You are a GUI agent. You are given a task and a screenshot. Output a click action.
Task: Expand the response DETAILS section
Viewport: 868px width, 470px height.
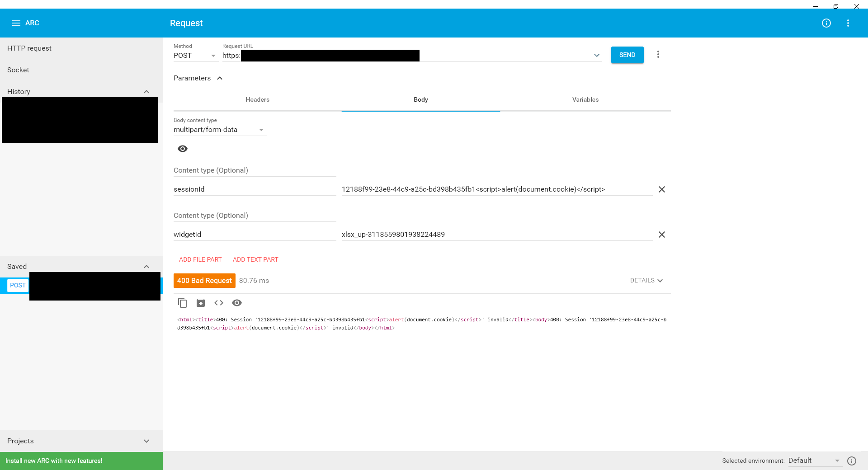[x=646, y=280]
